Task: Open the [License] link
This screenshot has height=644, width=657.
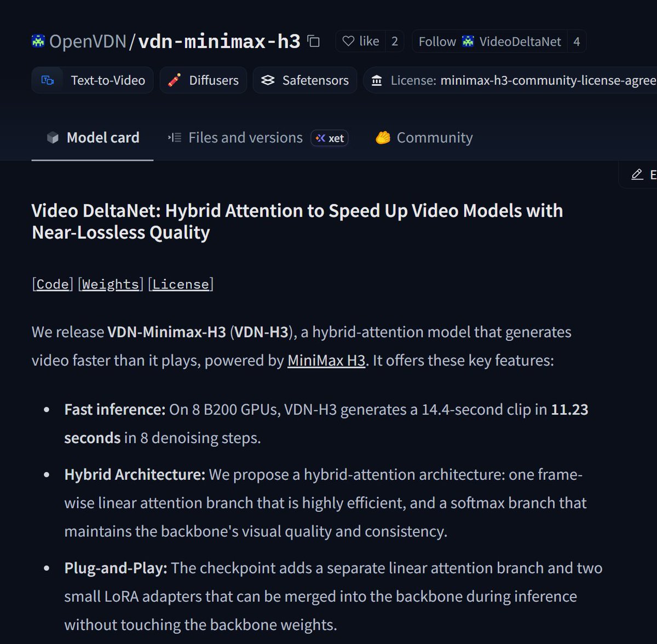Action: [x=181, y=284]
